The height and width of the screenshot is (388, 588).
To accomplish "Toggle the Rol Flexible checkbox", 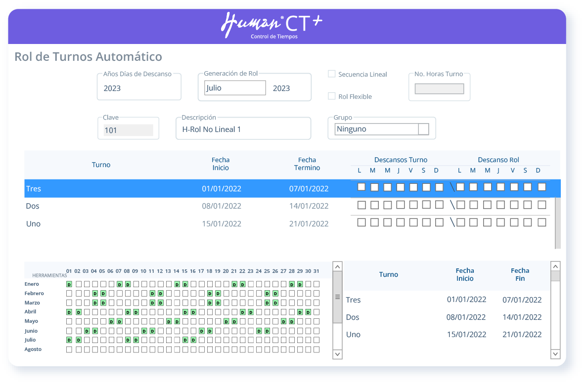I will (x=332, y=96).
